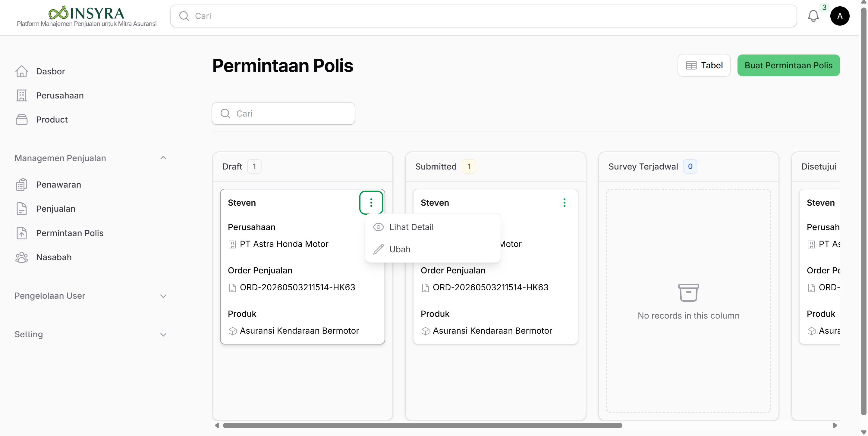Open Penjualan in sidebar
868x436 pixels.
coord(55,209)
